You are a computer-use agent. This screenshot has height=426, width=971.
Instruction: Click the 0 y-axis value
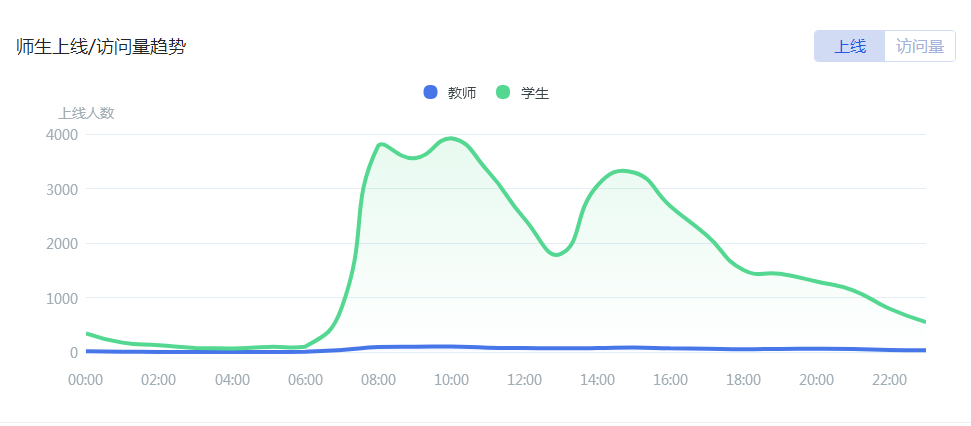pos(73,352)
